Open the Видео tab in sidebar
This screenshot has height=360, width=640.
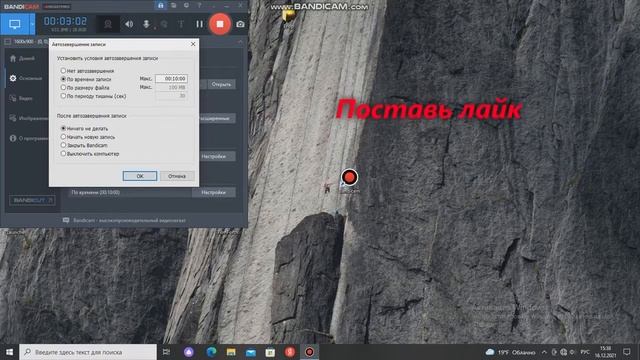(21, 98)
